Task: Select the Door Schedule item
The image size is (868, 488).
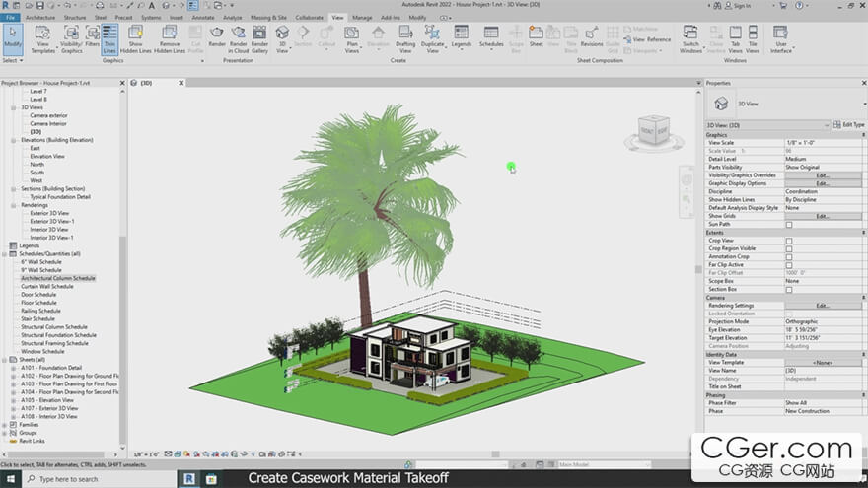Action: tap(38, 295)
